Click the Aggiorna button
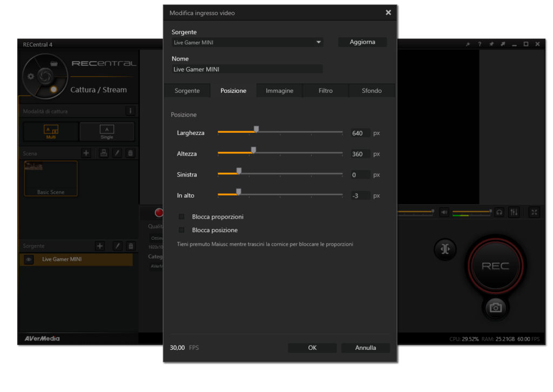Viewport: 553px width, 392px height. [x=362, y=42]
